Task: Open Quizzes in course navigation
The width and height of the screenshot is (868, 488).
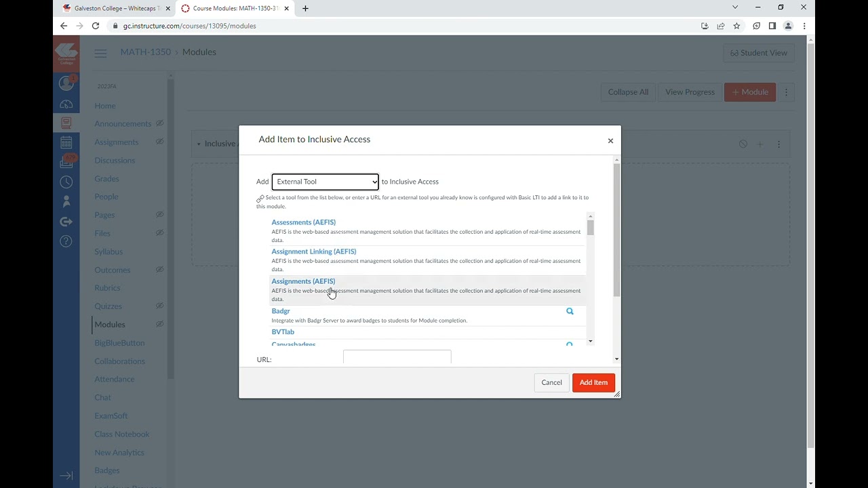Action: [x=108, y=306]
